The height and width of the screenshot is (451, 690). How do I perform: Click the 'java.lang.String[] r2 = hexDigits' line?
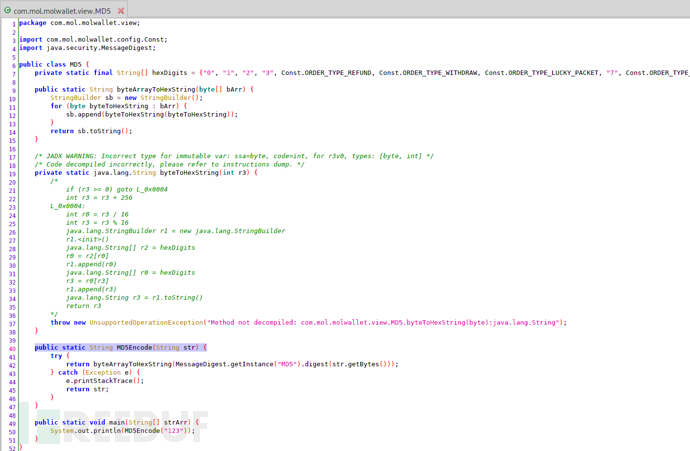click(x=130, y=248)
